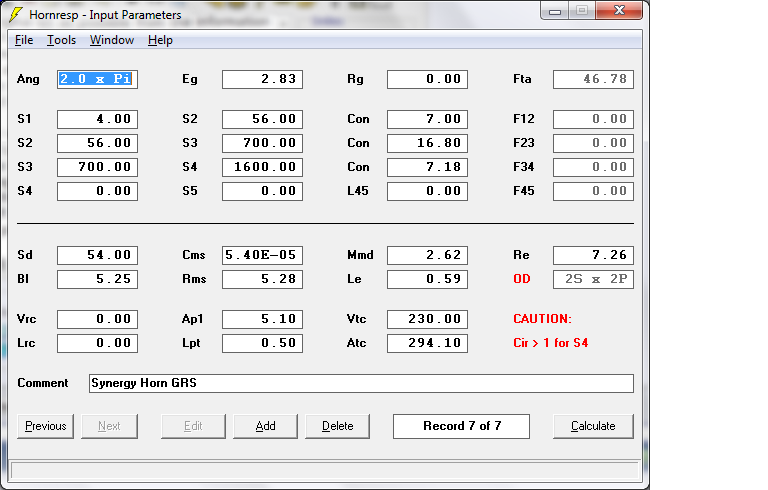Image resolution: width=768 pixels, height=490 pixels.
Task: Click the Ang field showing 2.0 x Pi
Action: 97,79
